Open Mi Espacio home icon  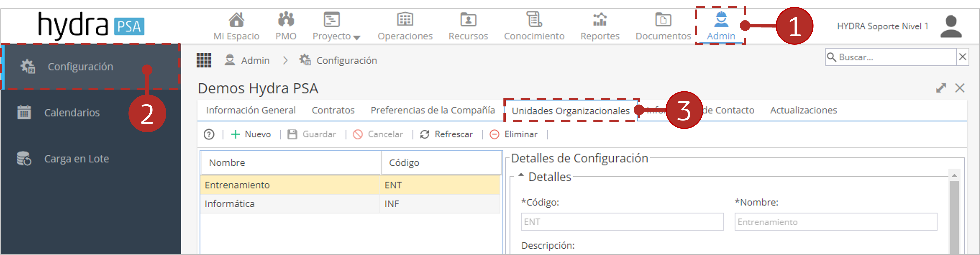tap(236, 20)
